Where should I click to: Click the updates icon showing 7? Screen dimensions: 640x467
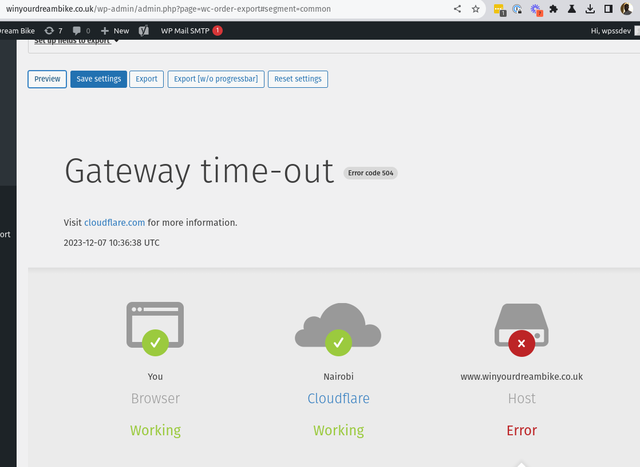[x=53, y=31]
